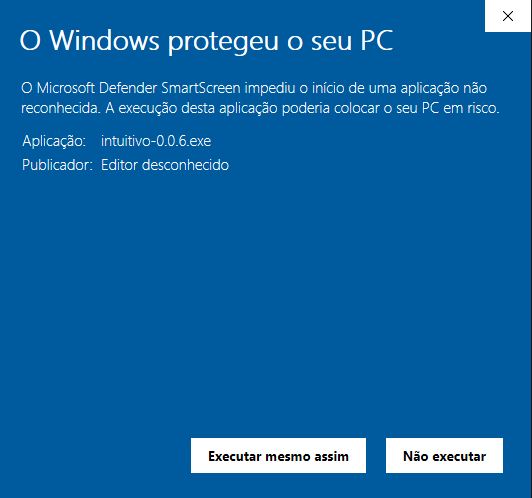532x498 pixels.
Task: Click the word 'Windows' in the title
Action: (x=104, y=41)
